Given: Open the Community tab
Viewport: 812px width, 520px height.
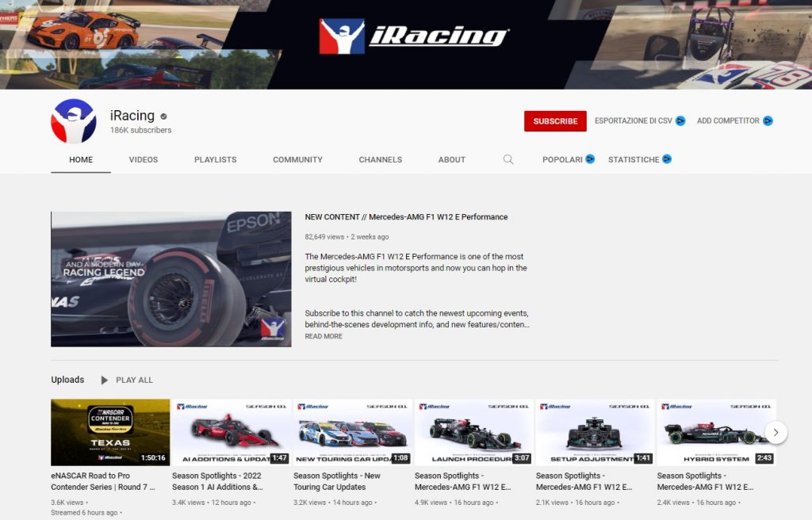Looking at the screenshot, I should click(x=298, y=159).
